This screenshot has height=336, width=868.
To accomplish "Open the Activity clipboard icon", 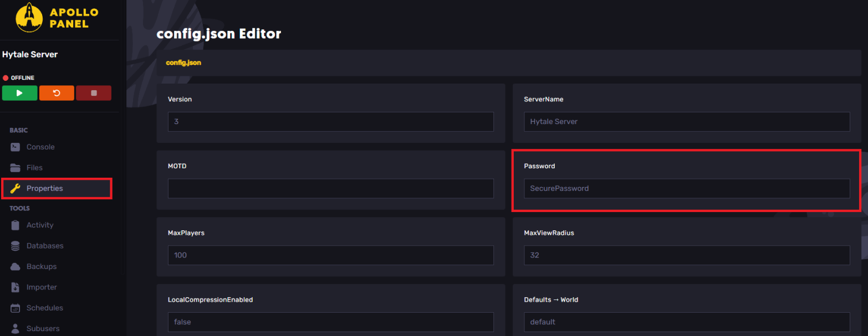I will (16, 225).
